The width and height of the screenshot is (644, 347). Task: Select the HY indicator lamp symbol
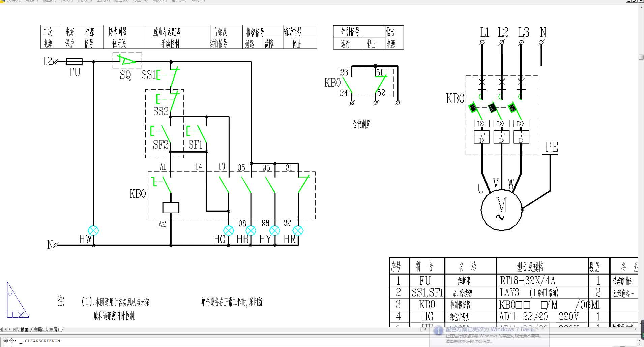[275, 231]
